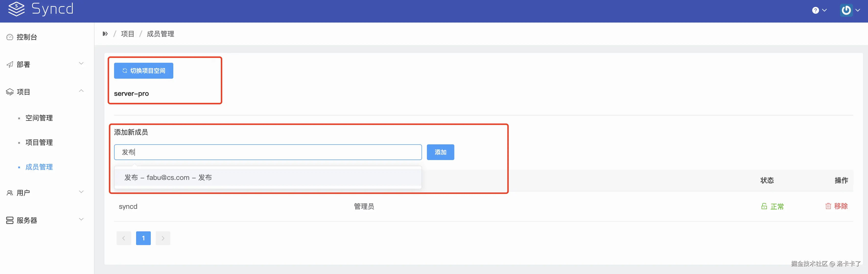868x274 pixels.
Task: Click the 服务器 server icon
Action: (x=10, y=220)
